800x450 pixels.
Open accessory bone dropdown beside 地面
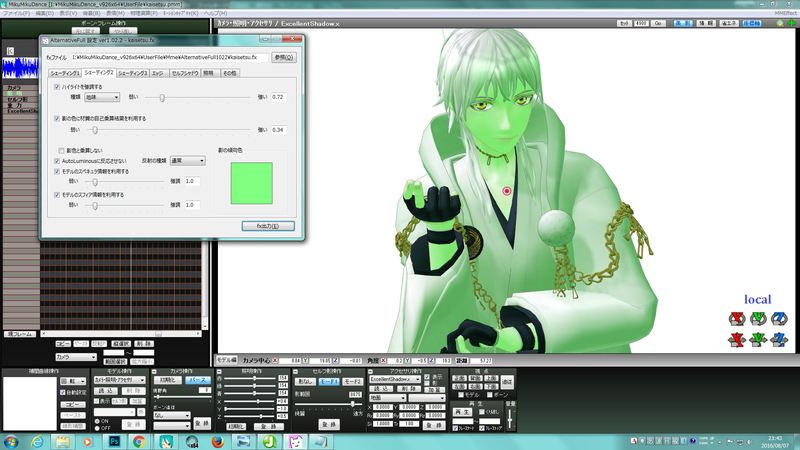click(427, 397)
